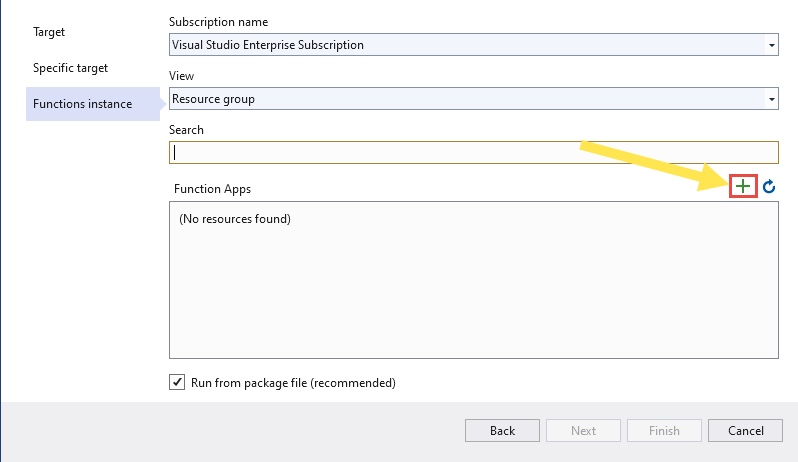Click the 'Function Apps' heading label

[212, 188]
